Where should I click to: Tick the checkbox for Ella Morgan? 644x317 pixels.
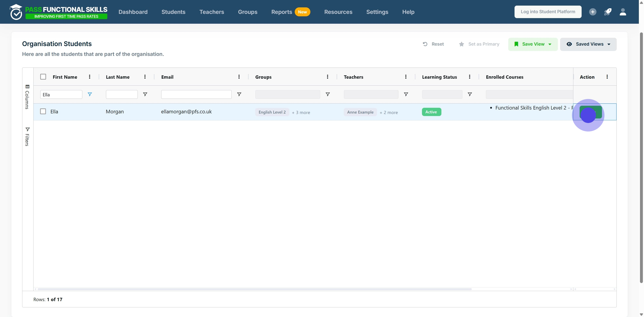pyautogui.click(x=43, y=111)
